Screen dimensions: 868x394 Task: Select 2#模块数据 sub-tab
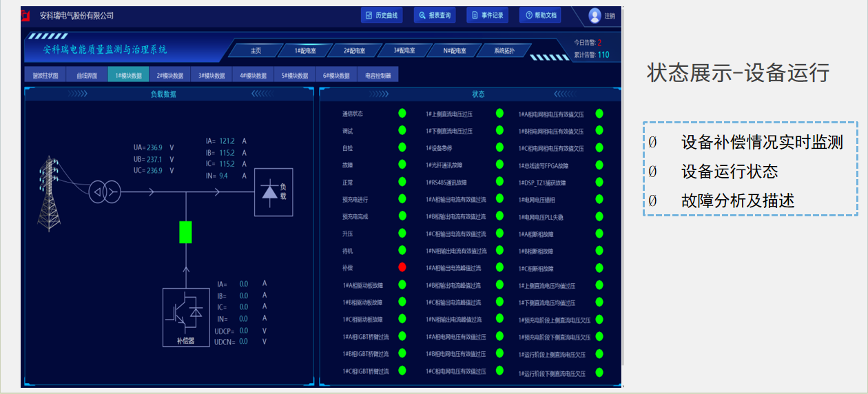coord(169,75)
